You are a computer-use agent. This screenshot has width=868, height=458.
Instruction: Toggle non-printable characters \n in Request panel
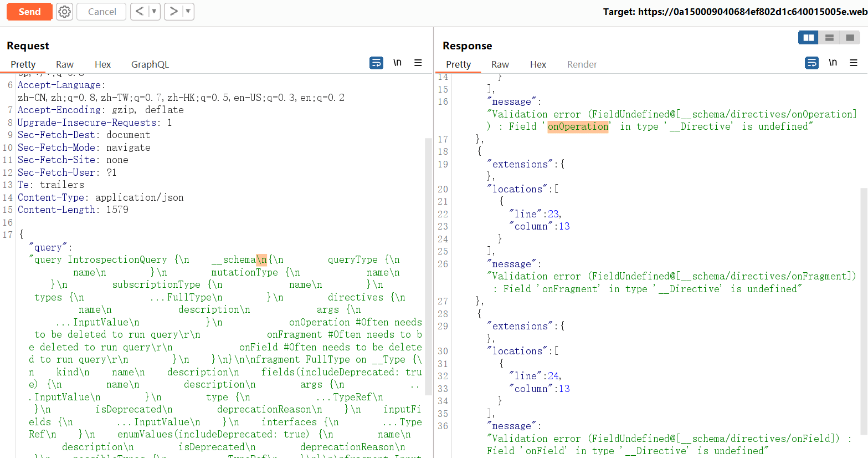[397, 63]
